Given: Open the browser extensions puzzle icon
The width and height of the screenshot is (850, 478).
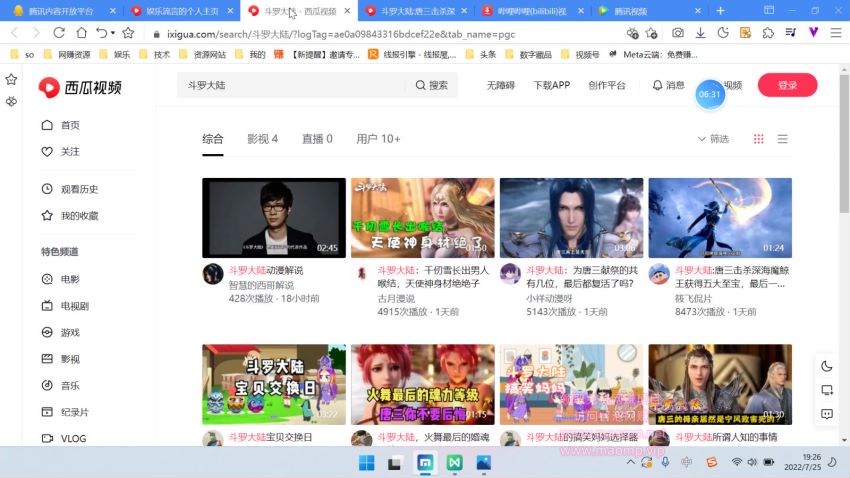Looking at the screenshot, I should [768, 33].
